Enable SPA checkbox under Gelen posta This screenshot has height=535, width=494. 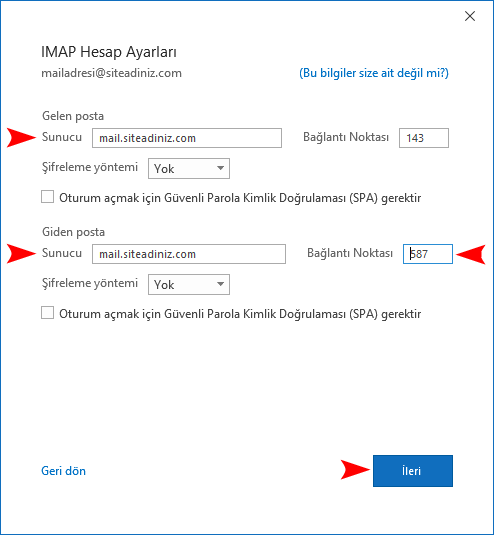47,197
